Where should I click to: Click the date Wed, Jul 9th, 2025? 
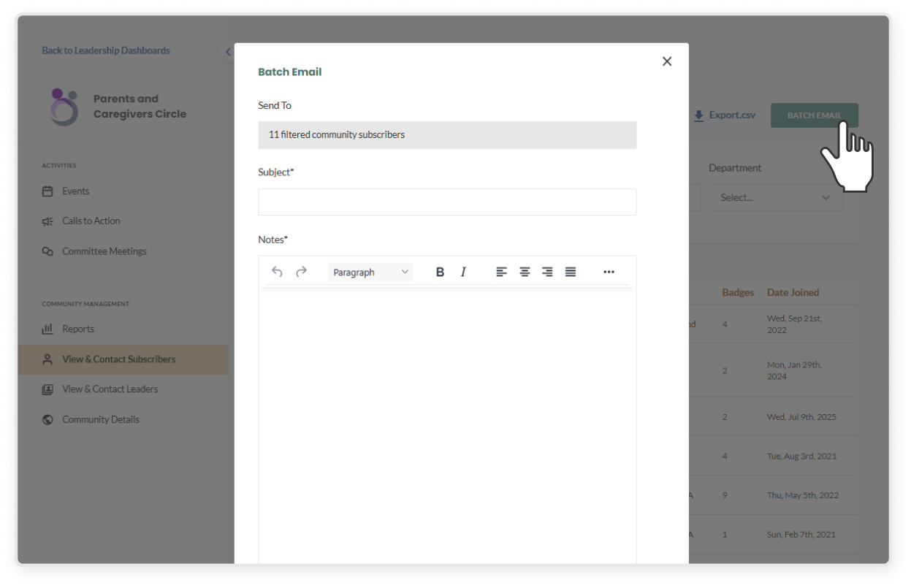(801, 417)
